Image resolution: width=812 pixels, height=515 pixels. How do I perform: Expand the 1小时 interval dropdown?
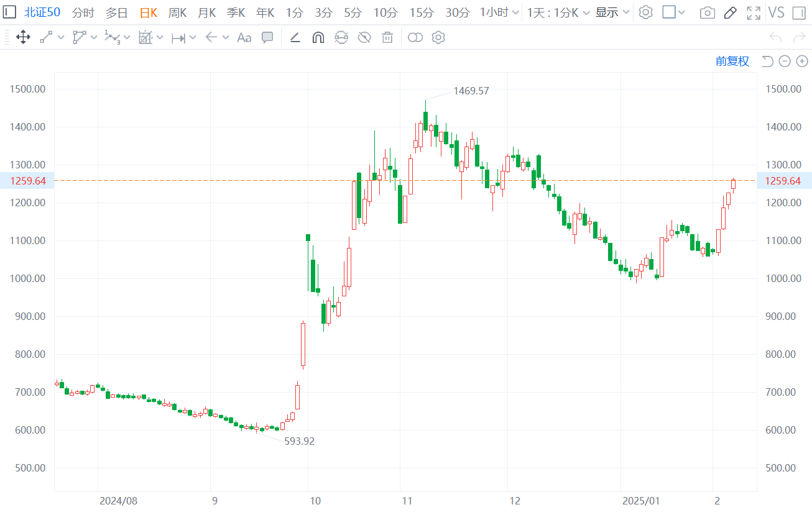499,12
